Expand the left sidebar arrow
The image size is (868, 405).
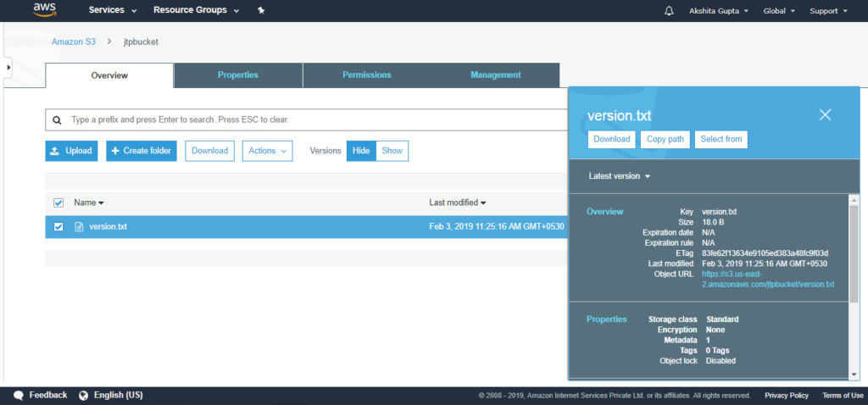[x=8, y=67]
